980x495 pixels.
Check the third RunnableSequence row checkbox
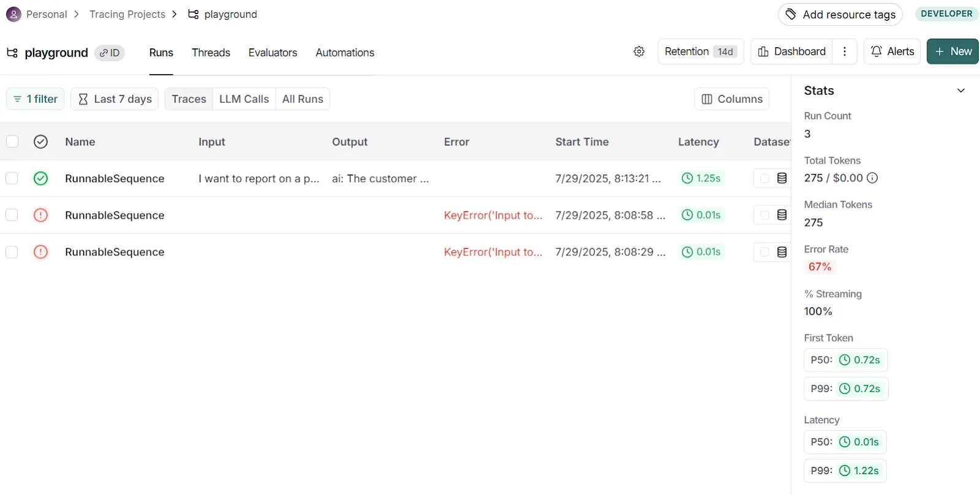coord(12,252)
